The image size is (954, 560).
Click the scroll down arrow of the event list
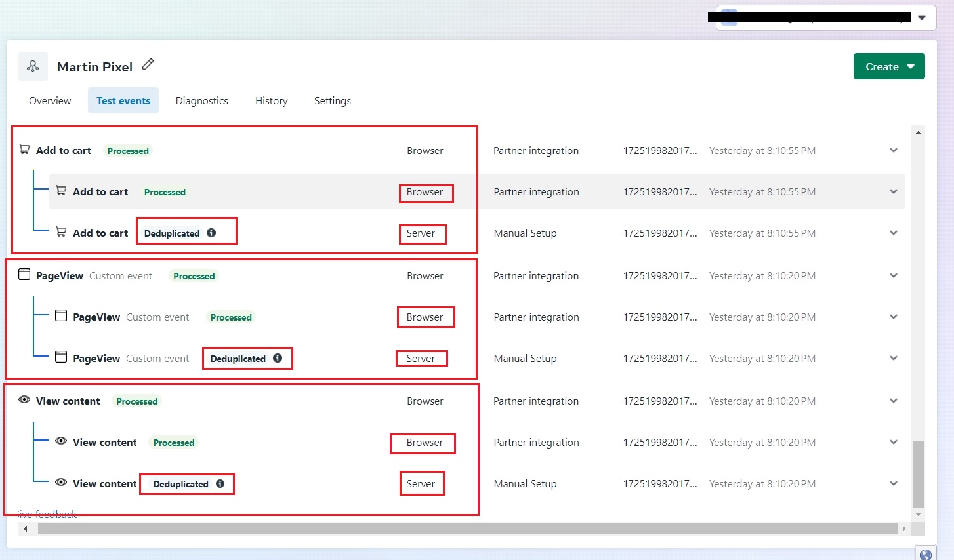pos(918,514)
